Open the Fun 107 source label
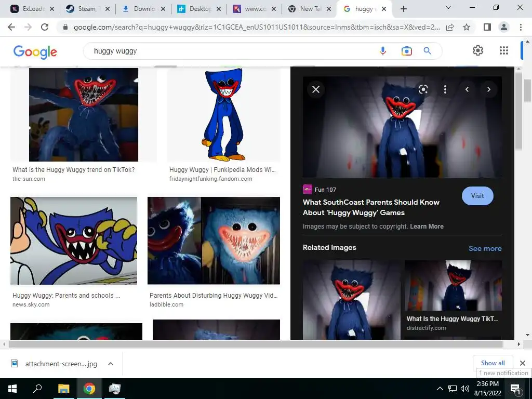 click(320, 189)
